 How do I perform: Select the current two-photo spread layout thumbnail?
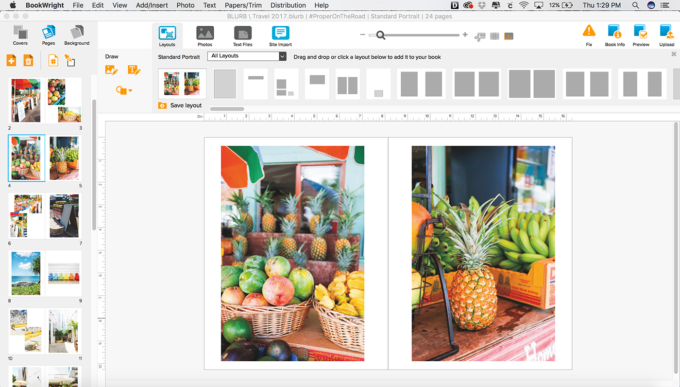[182, 83]
